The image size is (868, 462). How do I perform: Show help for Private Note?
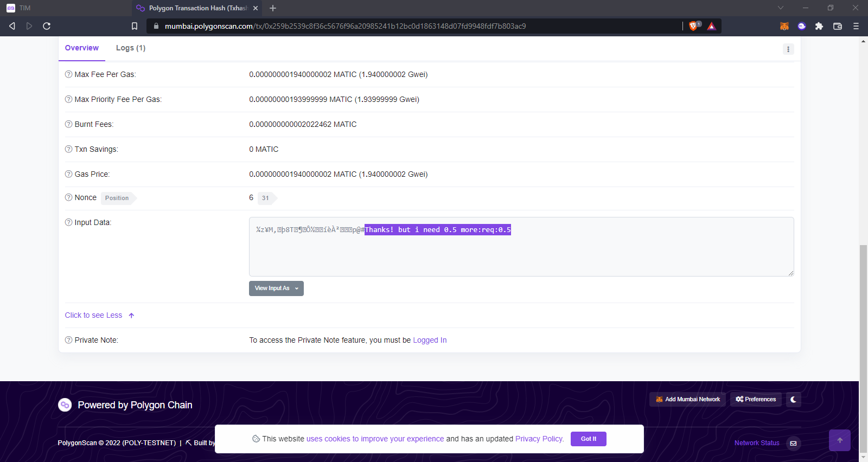pyautogui.click(x=69, y=340)
